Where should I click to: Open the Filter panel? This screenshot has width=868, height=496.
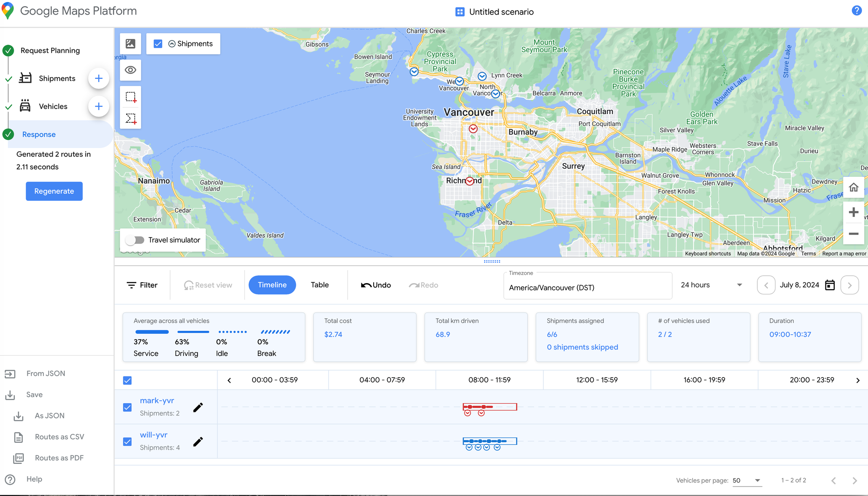pos(142,285)
